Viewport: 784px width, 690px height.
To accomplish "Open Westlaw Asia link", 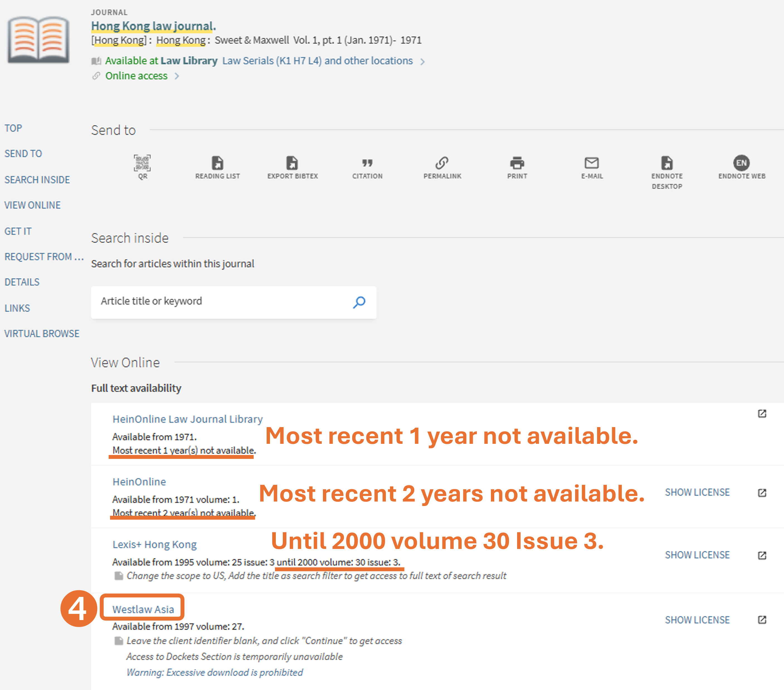I will [x=143, y=609].
